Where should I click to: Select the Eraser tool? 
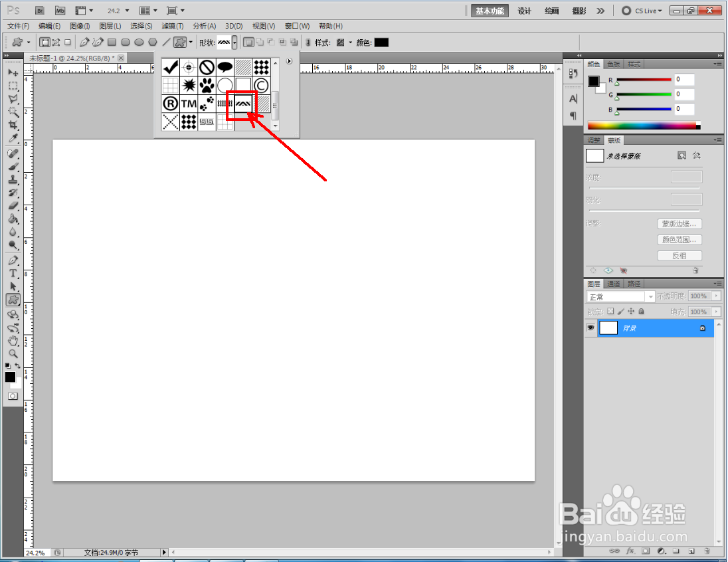13,206
